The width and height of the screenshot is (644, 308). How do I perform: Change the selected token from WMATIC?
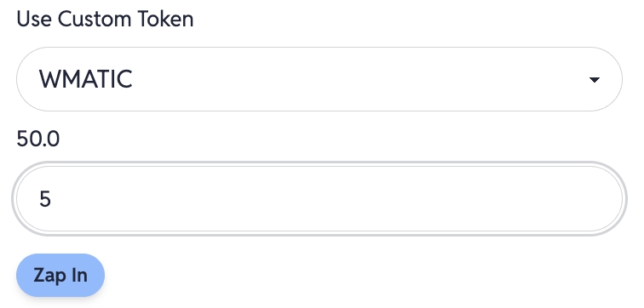[x=319, y=79]
